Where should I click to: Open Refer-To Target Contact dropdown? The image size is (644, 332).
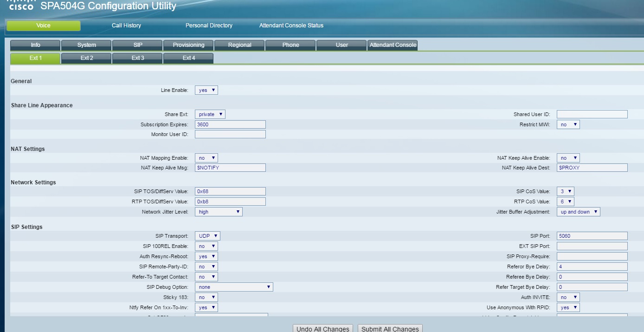click(x=206, y=277)
